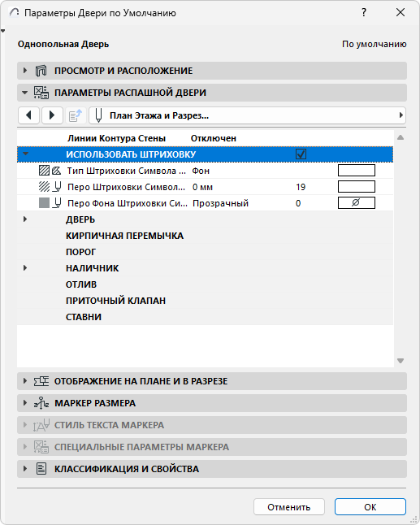
Task: Close the door settings dialog
Action: pyautogui.click(x=401, y=13)
